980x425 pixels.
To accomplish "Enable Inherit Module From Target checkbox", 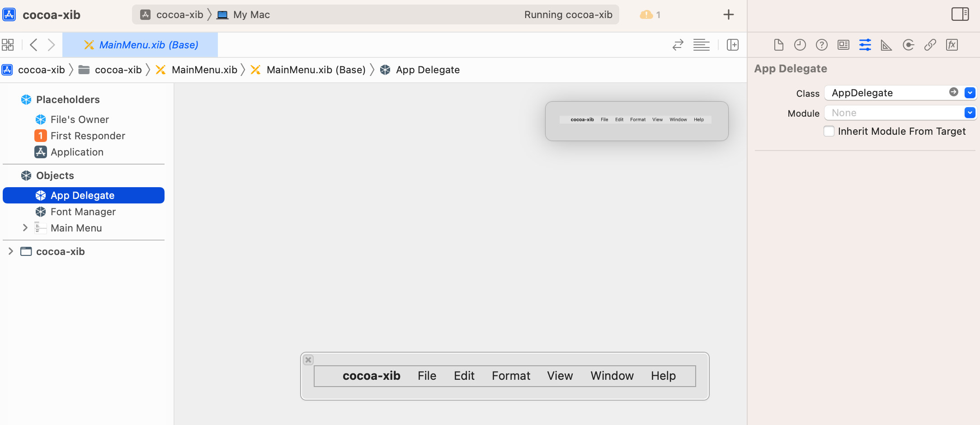I will (x=829, y=131).
